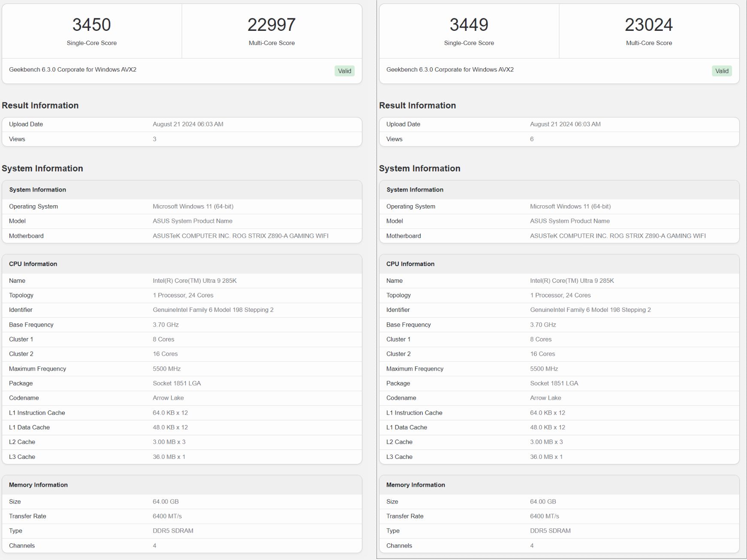Click the Valid badge beside score 23024
747x560 pixels.
[x=722, y=71]
